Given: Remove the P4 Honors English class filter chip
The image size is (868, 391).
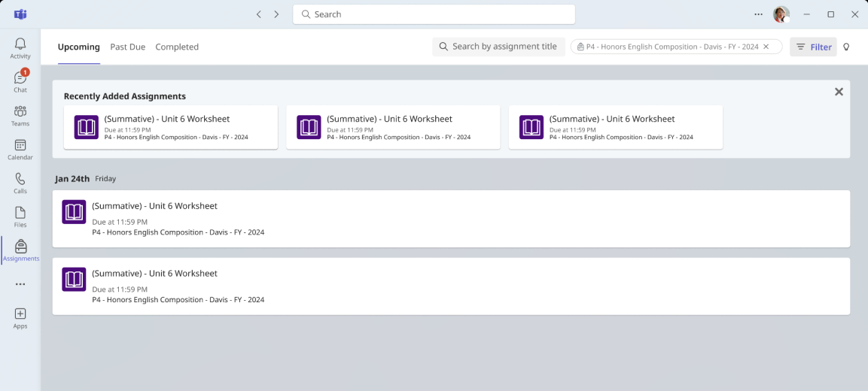Looking at the screenshot, I should (766, 47).
